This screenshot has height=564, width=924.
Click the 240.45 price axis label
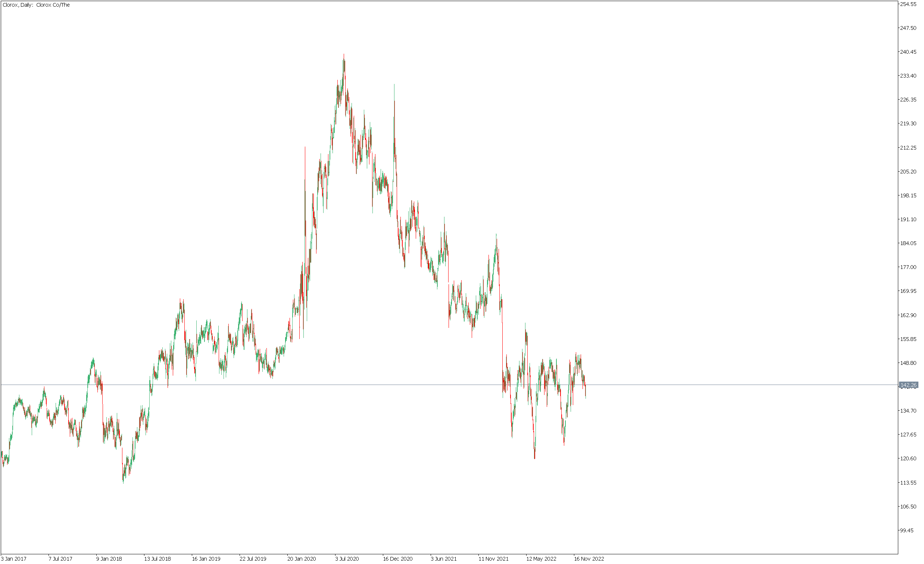click(908, 52)
